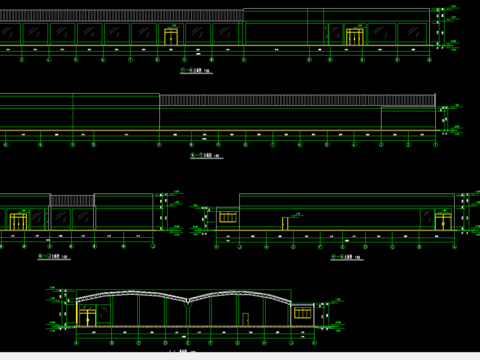This screenshot has height=360, width=480.
Task: Select yellow double door in third-row left elevation
Action: (18, 222)
